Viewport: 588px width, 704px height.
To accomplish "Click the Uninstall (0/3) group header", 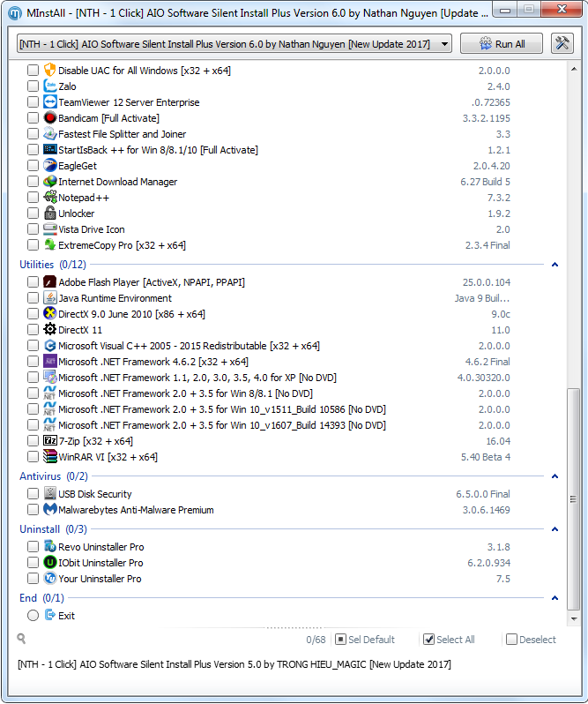I will coord(53,529).
